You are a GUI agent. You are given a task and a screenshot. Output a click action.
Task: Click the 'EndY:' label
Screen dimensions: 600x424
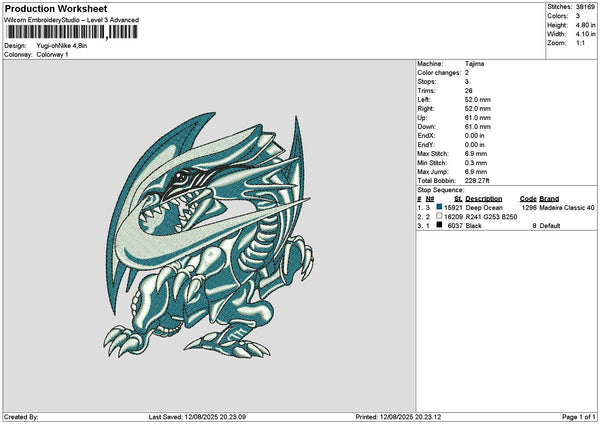[x=426, y=145]
